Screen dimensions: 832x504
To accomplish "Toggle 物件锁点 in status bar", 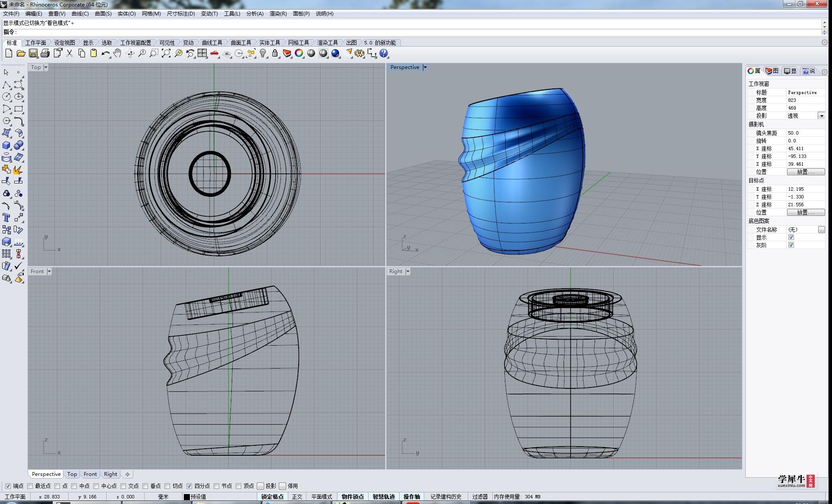I will [x=353, y=497].
